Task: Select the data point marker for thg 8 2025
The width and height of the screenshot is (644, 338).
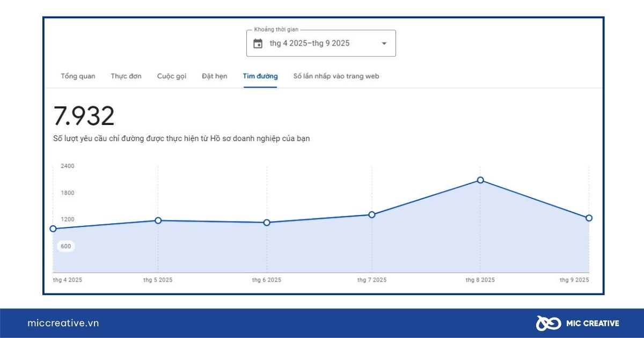Action: [x=479, y=180]
